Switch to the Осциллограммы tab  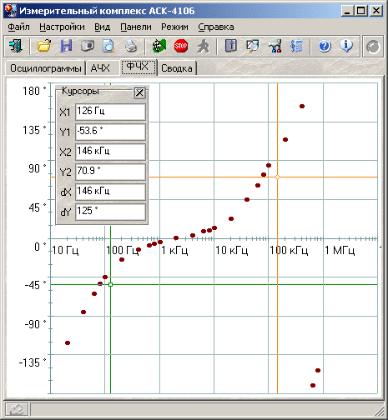46,68
